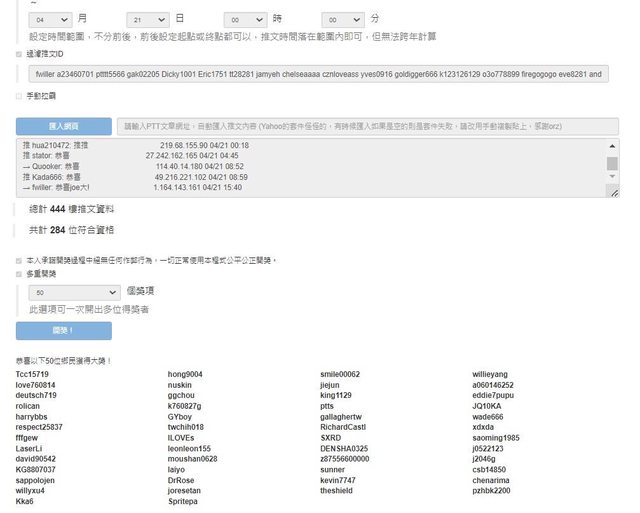The width and height of the screenshot is (640, 513).
Task: Toggle the 過濾推文ID checkbox
Action: pos(19,54)
